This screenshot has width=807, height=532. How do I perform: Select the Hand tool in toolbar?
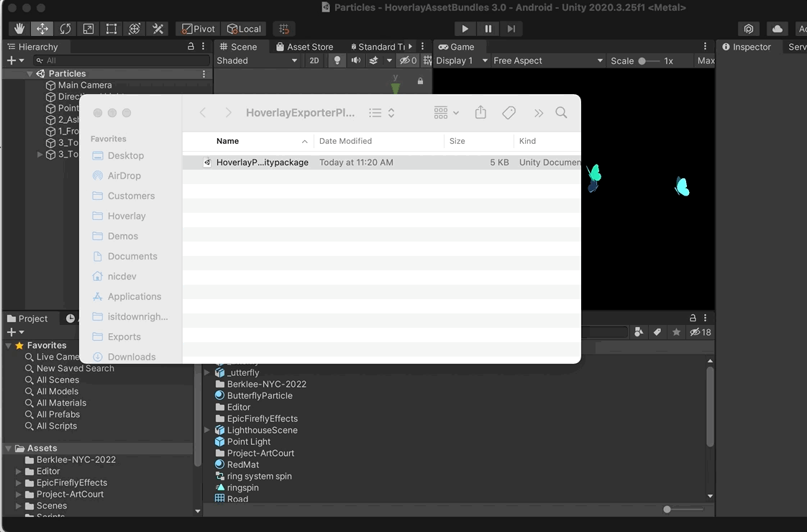click(19, 29)
